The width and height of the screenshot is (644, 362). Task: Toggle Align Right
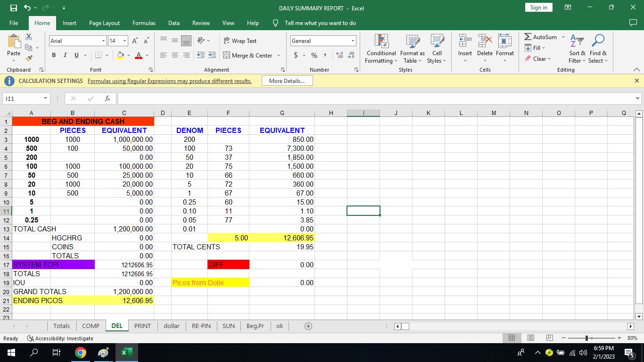click(186, 56)
